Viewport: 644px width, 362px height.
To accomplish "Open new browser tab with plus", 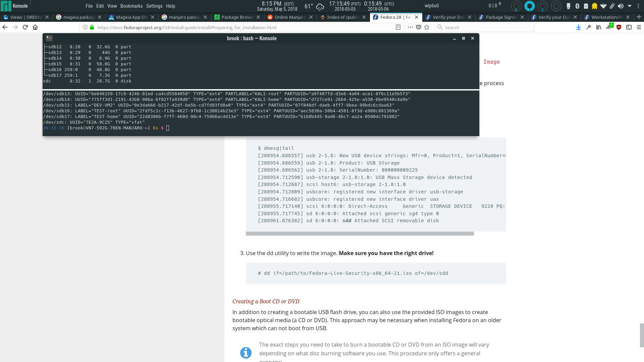I will [639, 17].
